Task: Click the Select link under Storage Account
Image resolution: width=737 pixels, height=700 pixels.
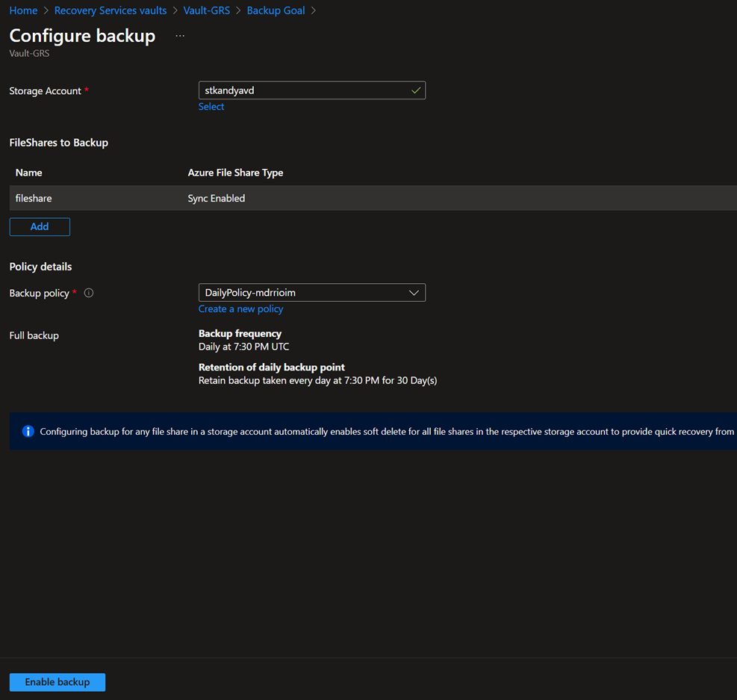Action: pyautogui.click(x=211, y=107)
